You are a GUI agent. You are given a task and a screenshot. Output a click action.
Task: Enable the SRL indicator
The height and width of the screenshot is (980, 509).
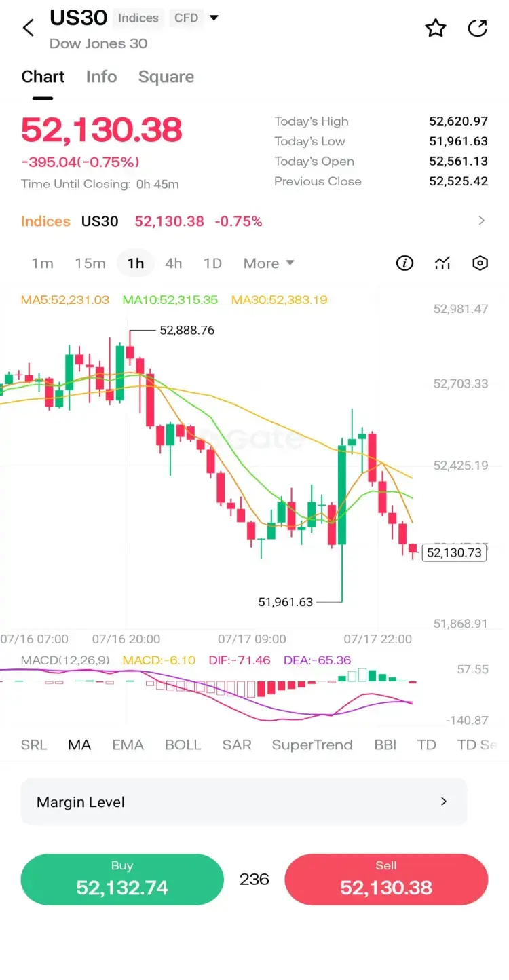34,745
